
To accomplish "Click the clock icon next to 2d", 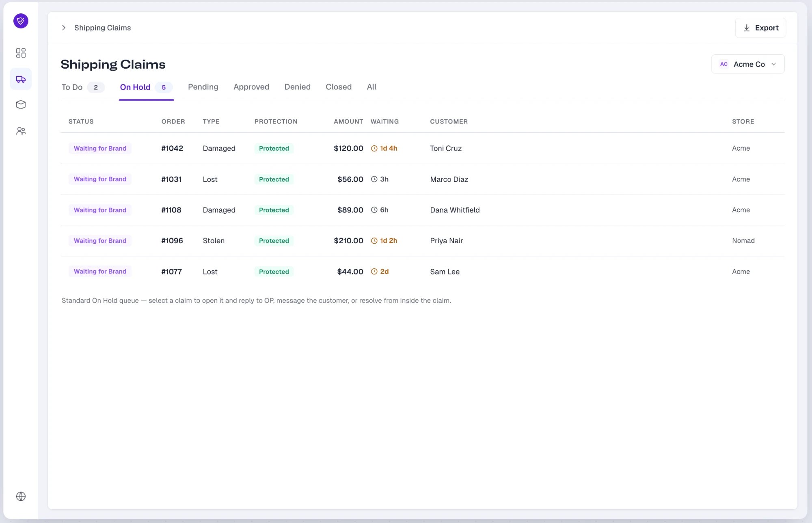I will (374, 272).
